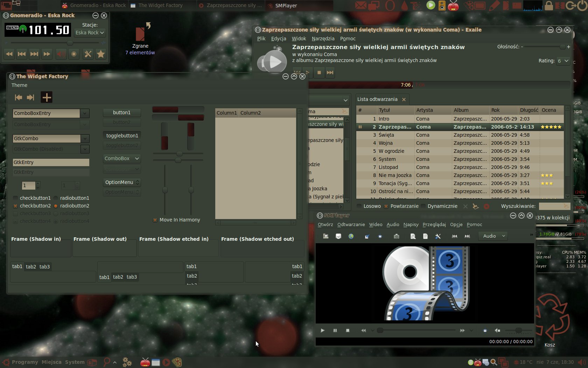Open Exaile Rating dropdown
588x368 pixels.
click(x=563, y=61)
